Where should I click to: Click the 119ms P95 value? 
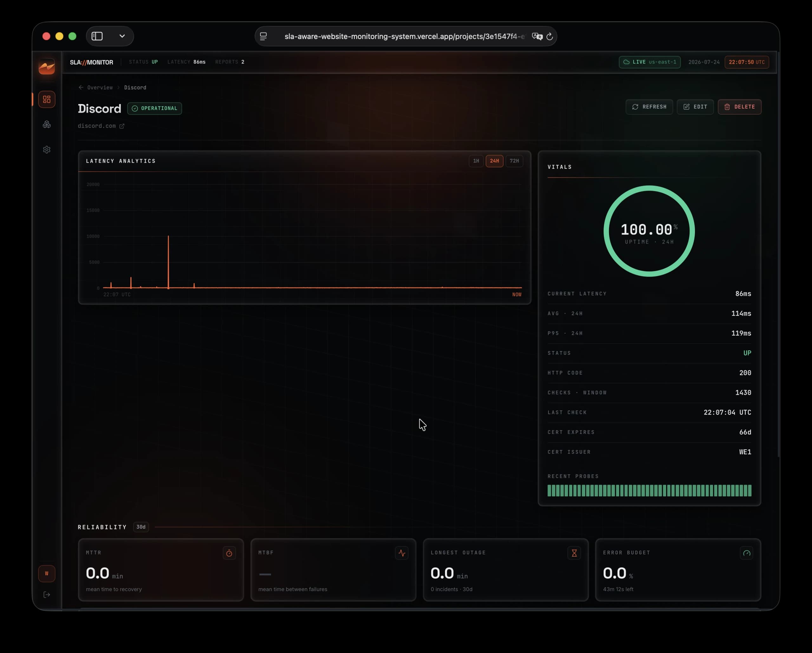coord(741,333)
